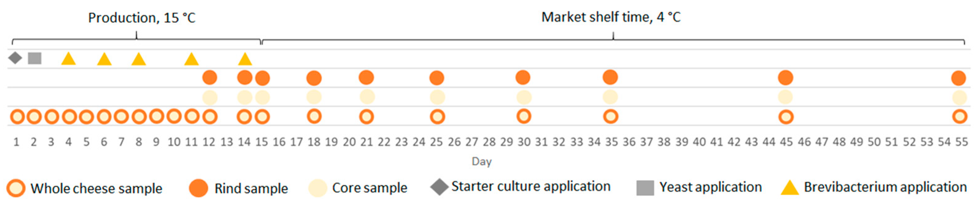Click the Brevibacterium application legend triangle
The width and height of the screenshot is (980, 205).
coord(789,188)
